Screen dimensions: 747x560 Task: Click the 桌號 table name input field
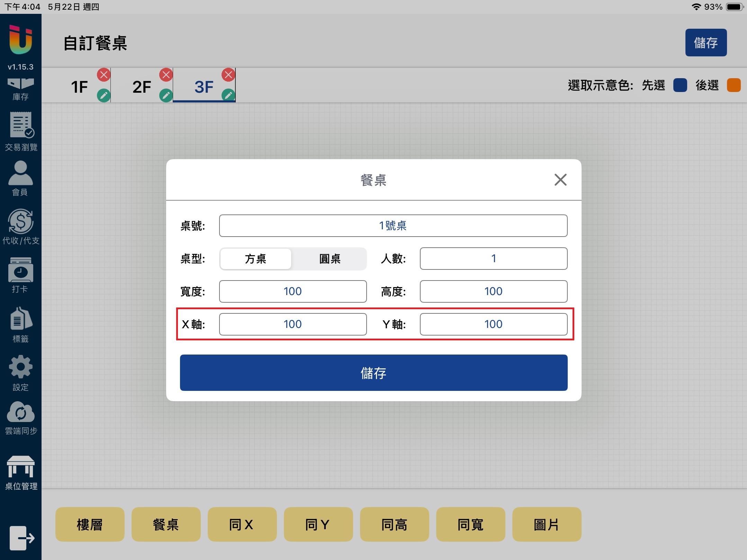(x=393, y=226)
